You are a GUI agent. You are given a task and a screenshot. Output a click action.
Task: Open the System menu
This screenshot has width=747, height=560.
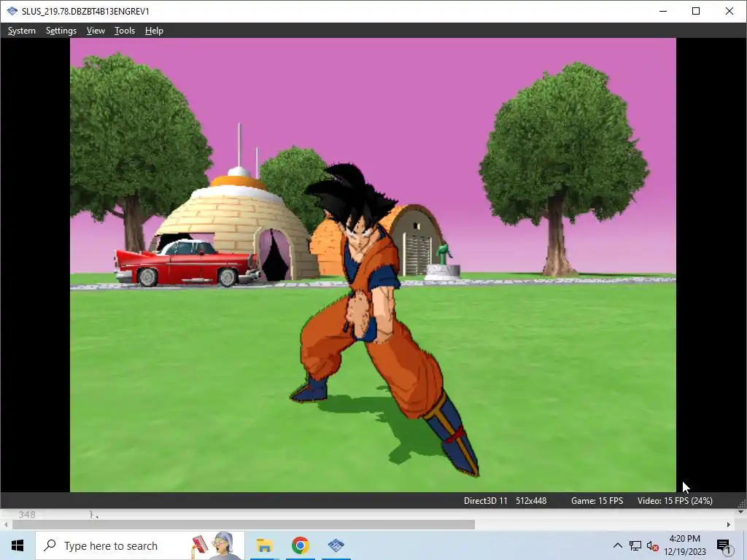21,31
